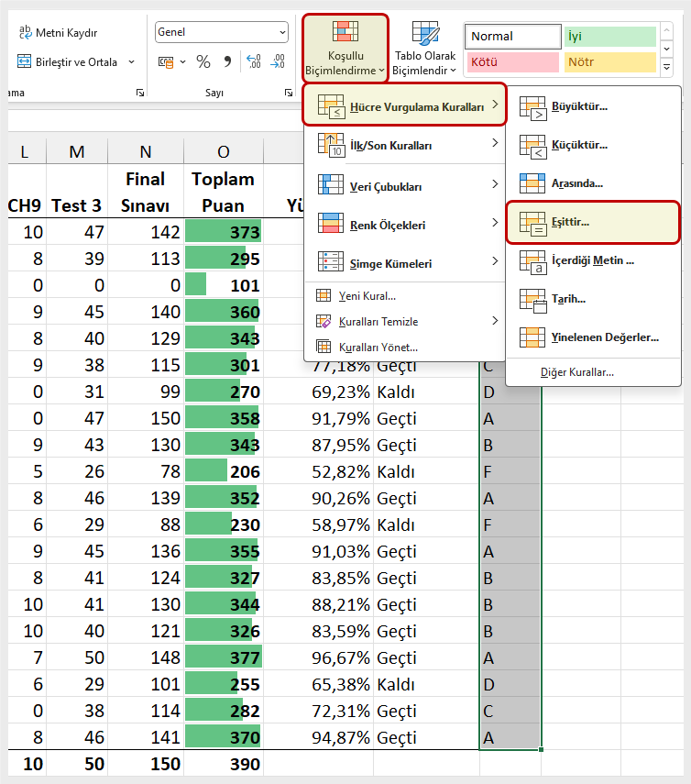
Task: Select Kuralları Yönet... entry
Action: (405, 347)
